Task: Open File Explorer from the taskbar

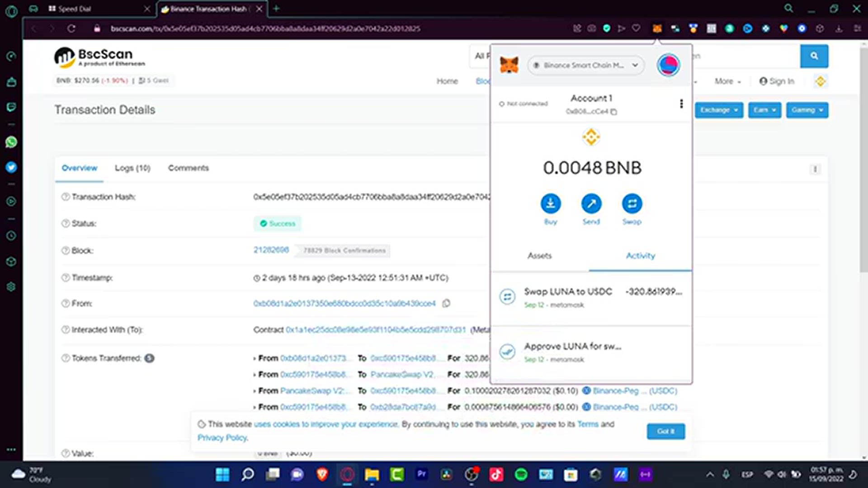Action: [x=372, y=474]
